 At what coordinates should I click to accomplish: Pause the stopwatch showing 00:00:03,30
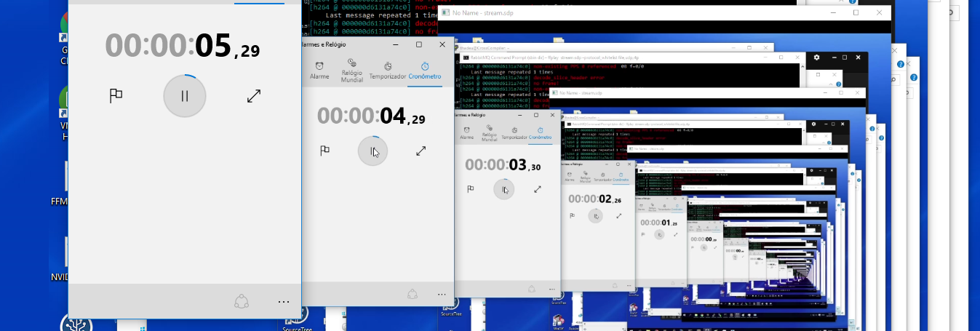point(504,189)
